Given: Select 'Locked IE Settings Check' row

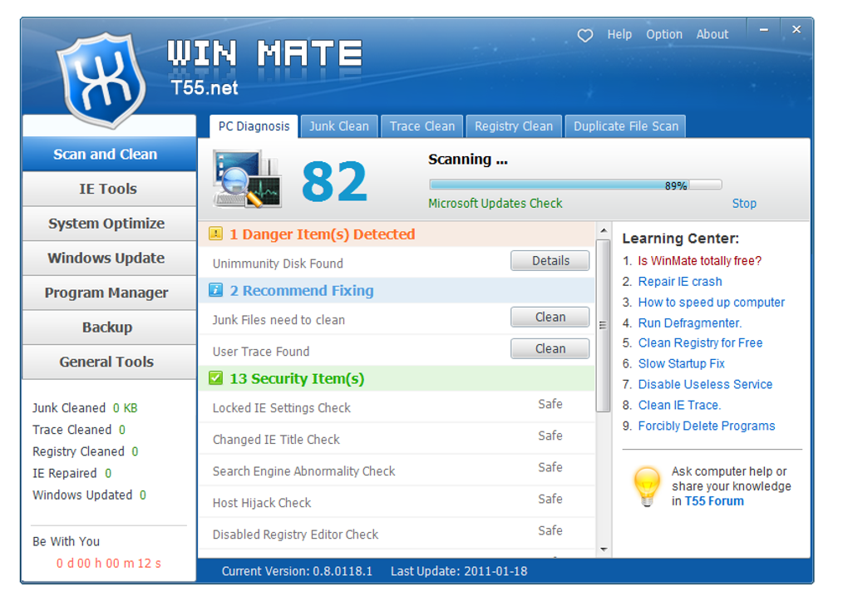Looking at the screenshot, I should (x=397, y=407).
